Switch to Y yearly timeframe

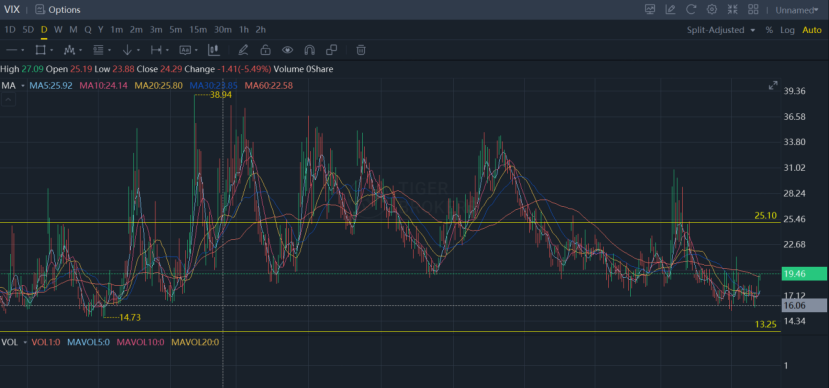point(100,30)
